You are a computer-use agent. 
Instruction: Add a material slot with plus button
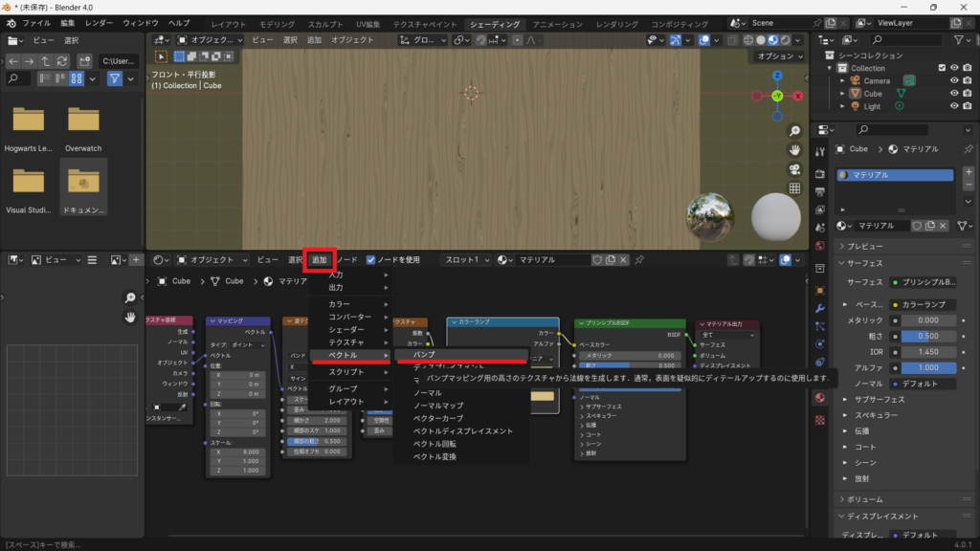click(x=969, y=172)
